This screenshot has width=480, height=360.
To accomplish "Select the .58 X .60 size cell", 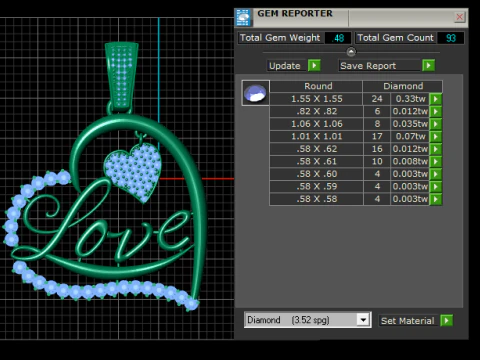I will (316, 174).
